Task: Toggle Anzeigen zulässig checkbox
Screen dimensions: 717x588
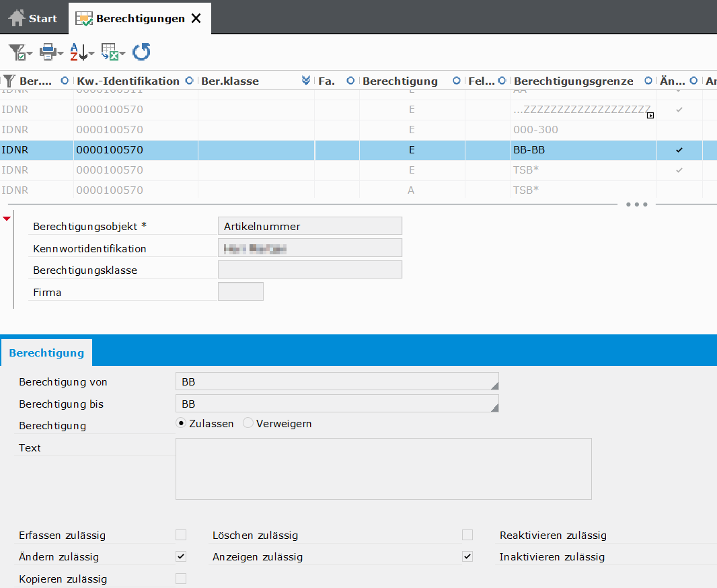Action: (467, 556)
